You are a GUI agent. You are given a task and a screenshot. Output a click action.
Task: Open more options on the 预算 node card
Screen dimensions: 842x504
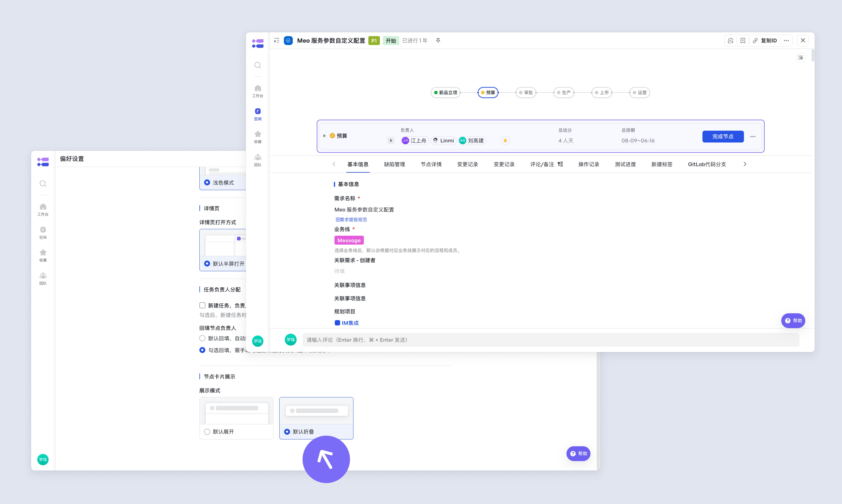coord(753,137)
